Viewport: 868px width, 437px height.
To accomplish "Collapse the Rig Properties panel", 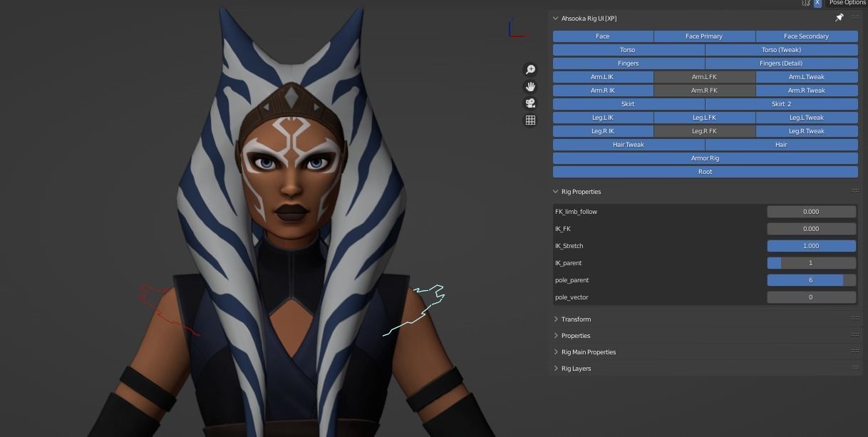I will 555,191.
